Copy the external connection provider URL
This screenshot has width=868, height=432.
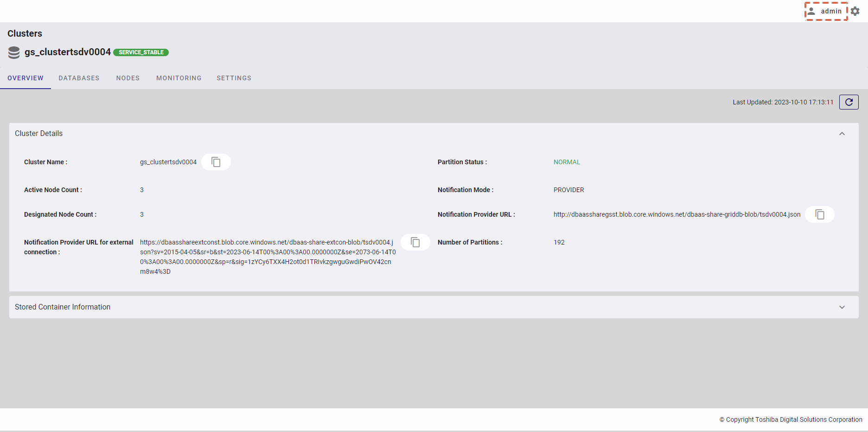click(415, 242)
